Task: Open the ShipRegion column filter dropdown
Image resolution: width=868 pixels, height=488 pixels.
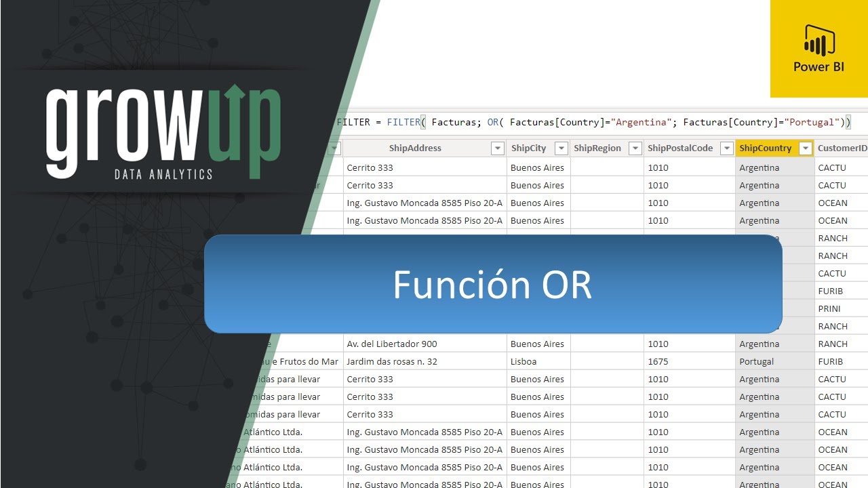Action: pyautogui.click(x=635, y=148)
